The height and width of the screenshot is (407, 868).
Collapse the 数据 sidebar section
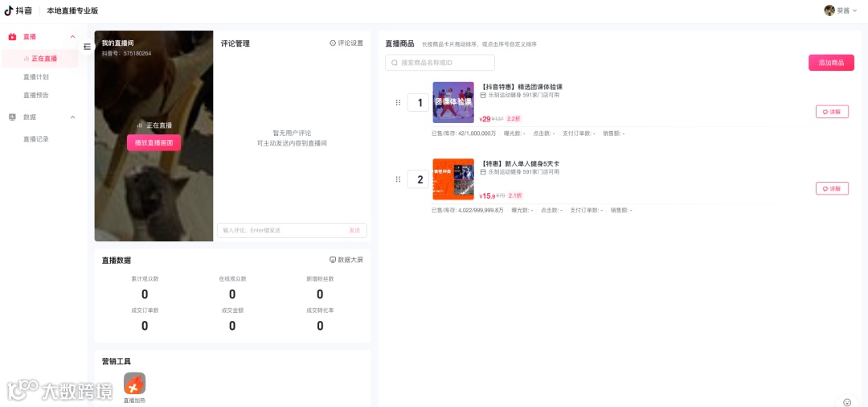click(x=72, y=117)
